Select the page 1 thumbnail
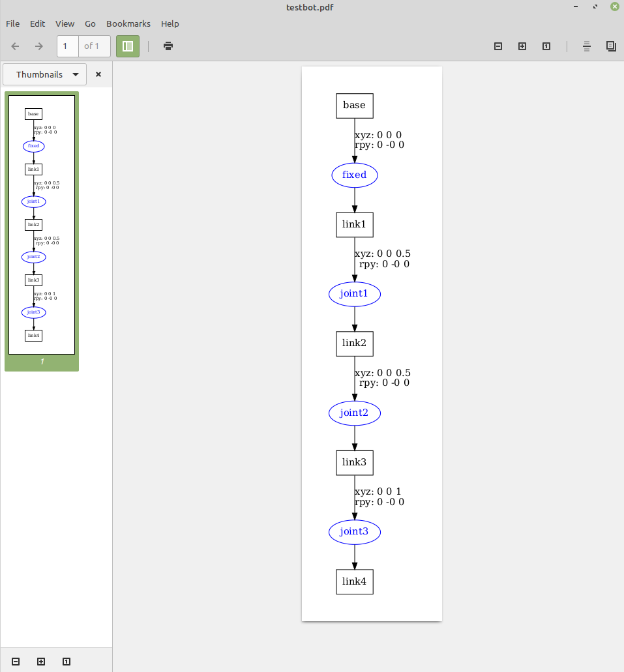This screenshot has height=672, width=624. click(42, 225)
